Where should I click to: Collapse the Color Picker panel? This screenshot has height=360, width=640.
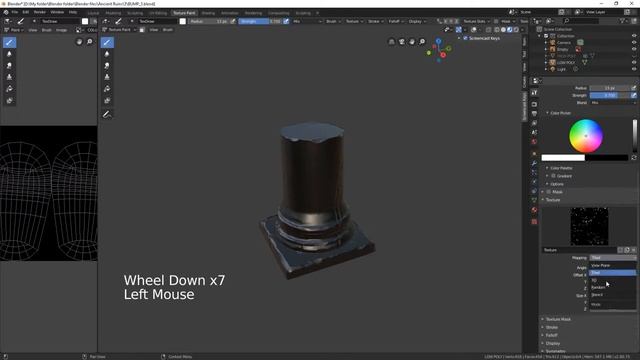560,113
